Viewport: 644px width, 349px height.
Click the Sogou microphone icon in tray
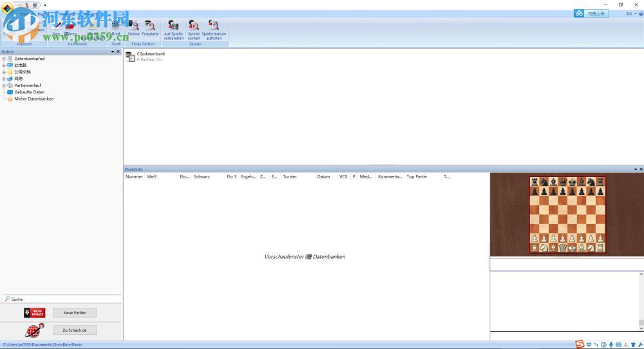611,345
